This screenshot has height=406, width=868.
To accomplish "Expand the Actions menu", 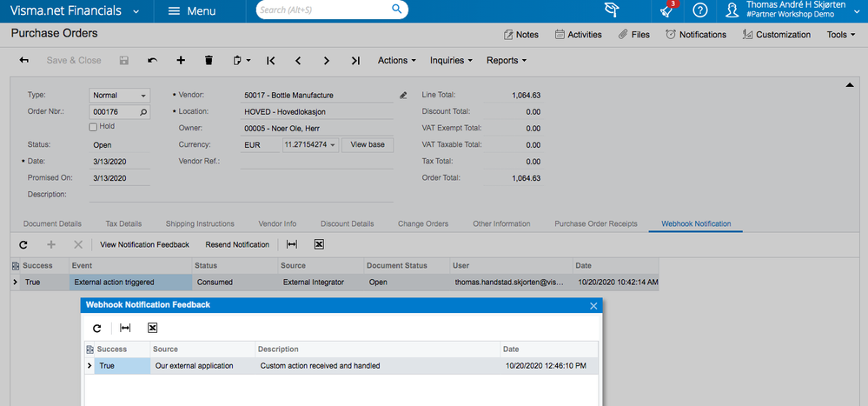I will (x=396, y=60).
